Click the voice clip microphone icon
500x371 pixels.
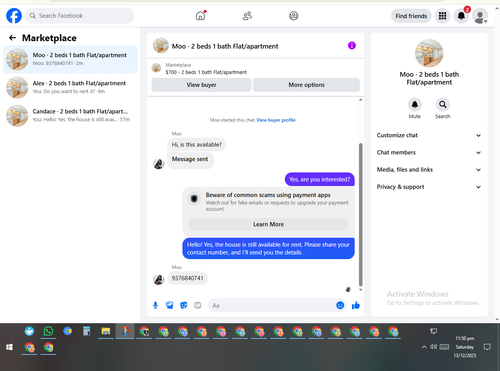click(155, 305)
